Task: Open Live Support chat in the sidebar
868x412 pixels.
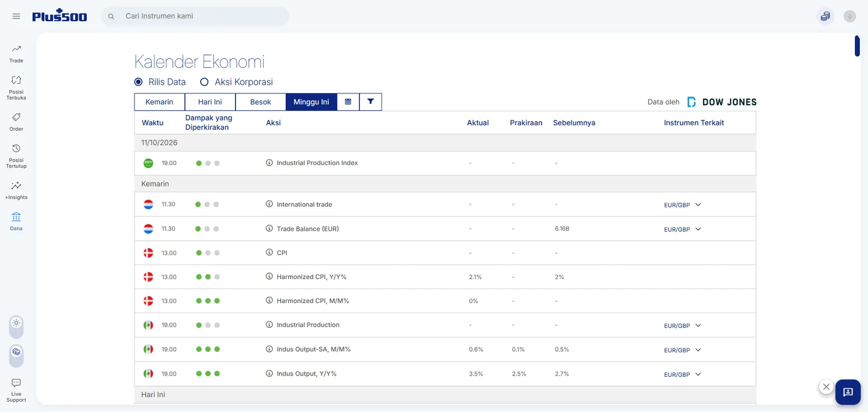Action: pos(16,390)
